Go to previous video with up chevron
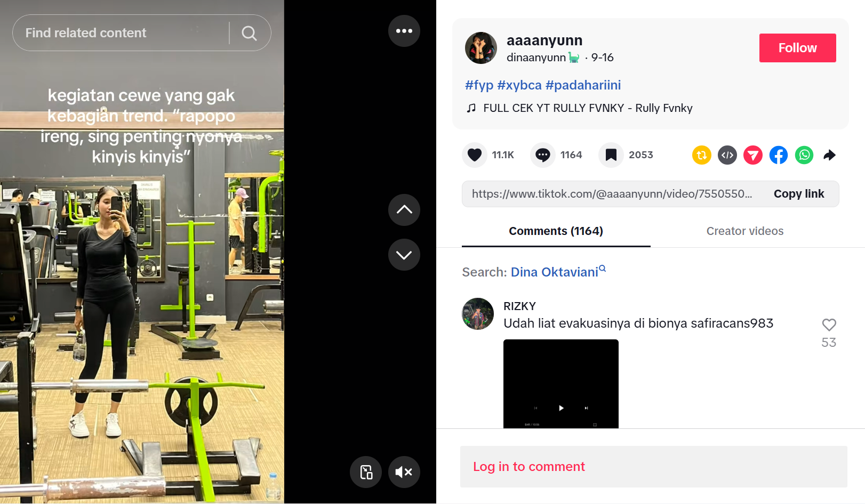The image size is (865, 504). click(x=404, y=210)
